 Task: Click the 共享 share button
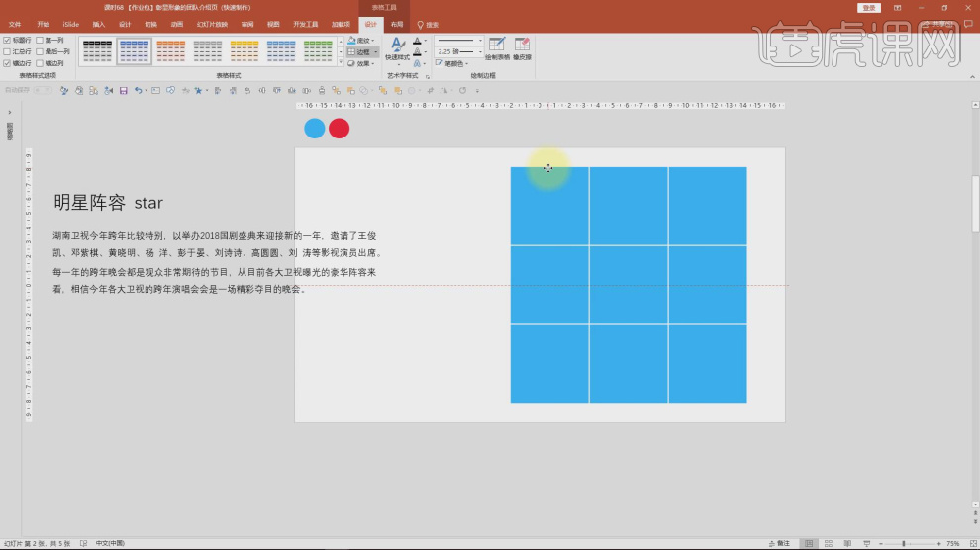pos(938,25)
